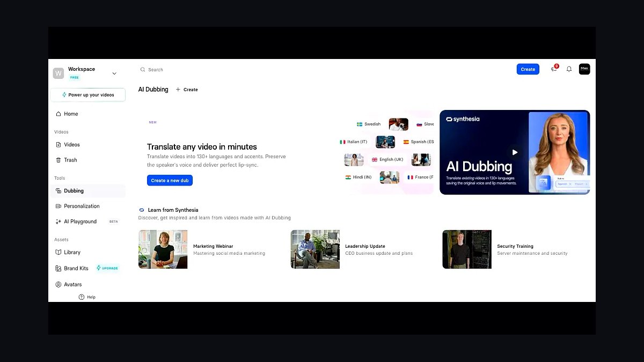Screen dimensions: 644x362
Task: Open the Leadership Update thumbnail
Action: tap(315, 249)
